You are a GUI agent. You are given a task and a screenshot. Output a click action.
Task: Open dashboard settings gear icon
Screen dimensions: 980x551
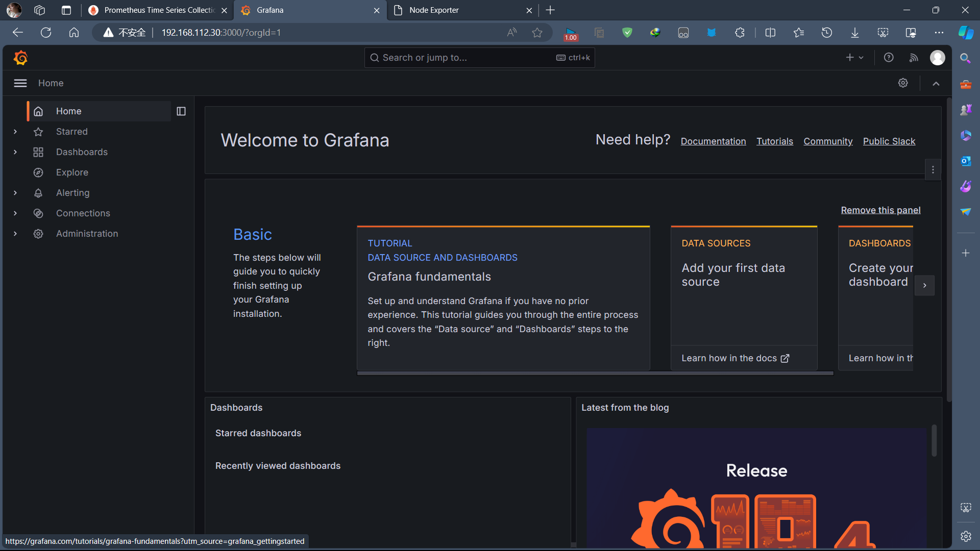tap(903, 83)
